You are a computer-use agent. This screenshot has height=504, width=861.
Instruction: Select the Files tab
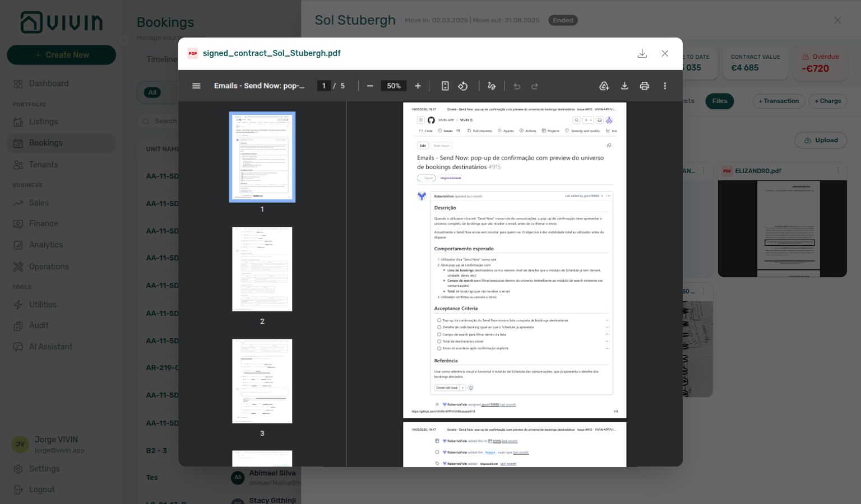[x=720, y=101]
